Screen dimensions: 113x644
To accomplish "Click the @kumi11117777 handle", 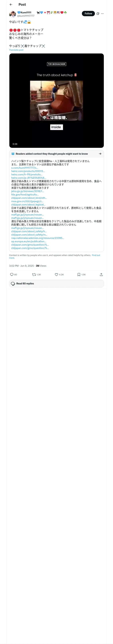I will 26,16.
